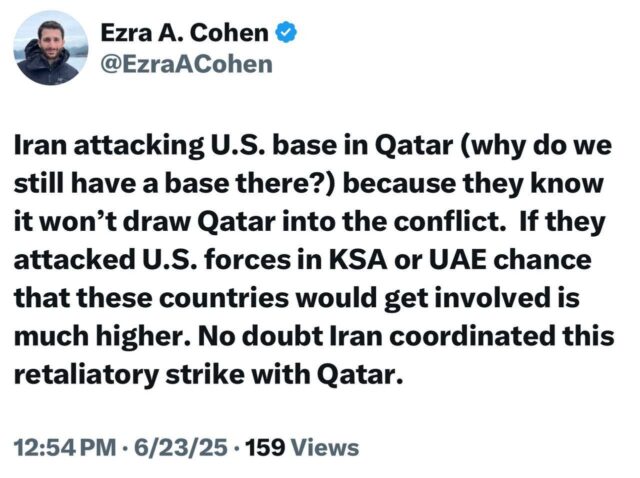The image size is (640, 478).
Task: Click 'why do we' in parentheses
Action: (536, 146)
